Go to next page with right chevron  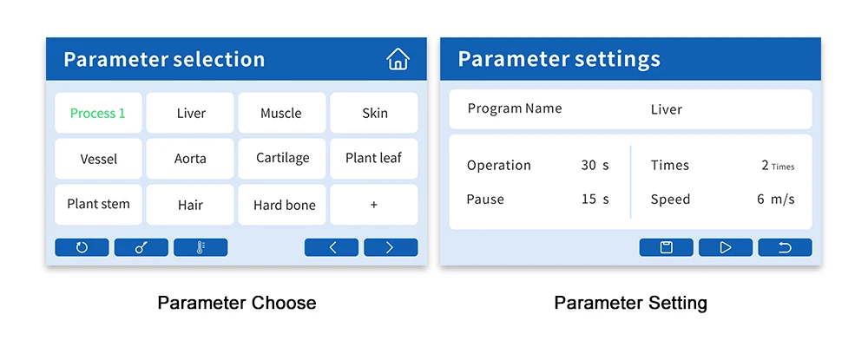[x=391, y=247]
